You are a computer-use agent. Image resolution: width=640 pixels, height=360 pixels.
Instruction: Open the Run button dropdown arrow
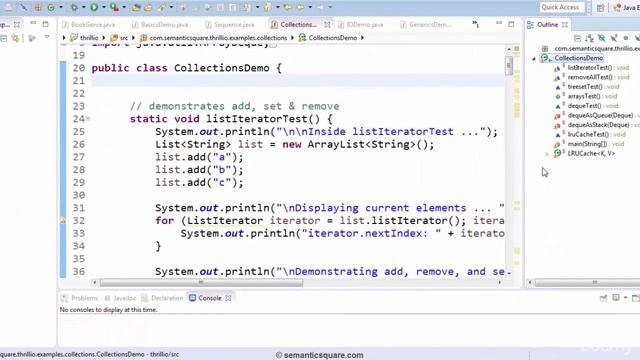point(103,7)
